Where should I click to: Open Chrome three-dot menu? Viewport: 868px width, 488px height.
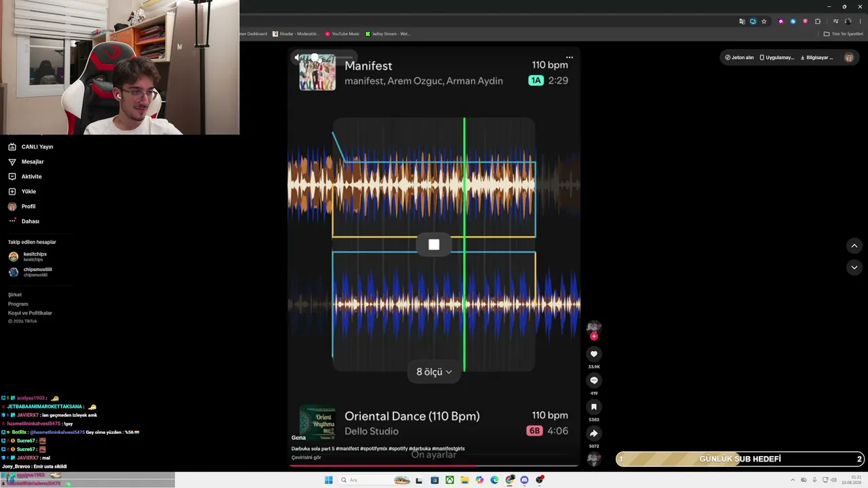point(860,21)
